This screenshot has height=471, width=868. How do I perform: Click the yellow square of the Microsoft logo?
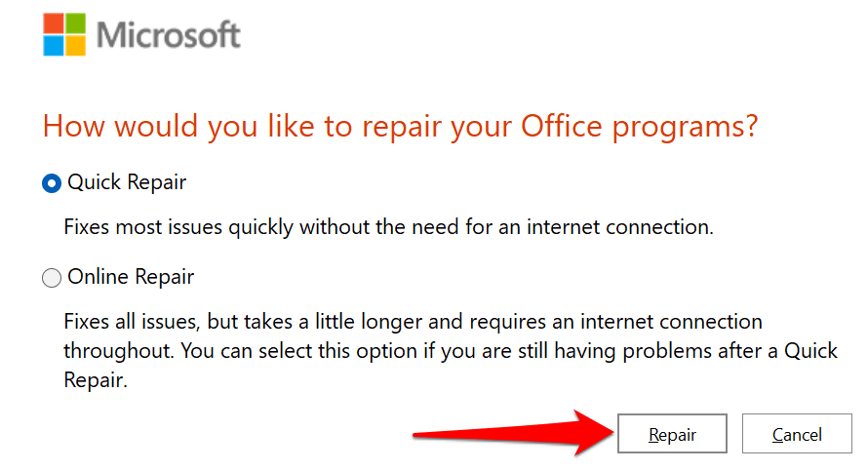[76, 43]
